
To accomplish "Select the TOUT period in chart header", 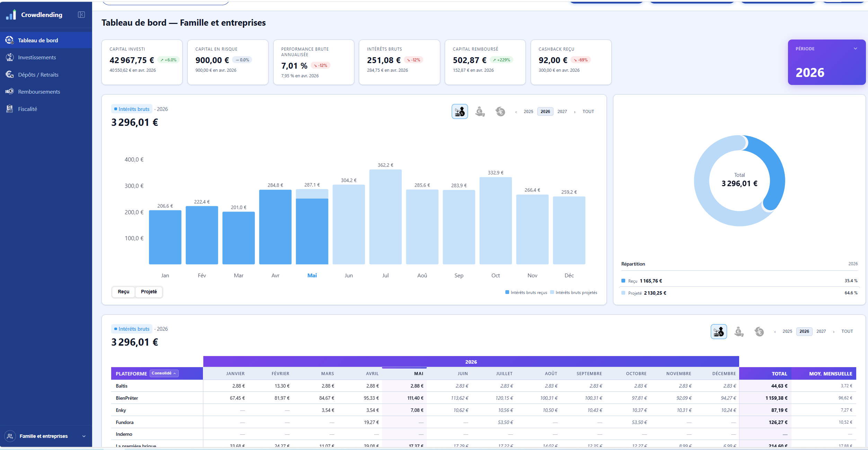I will 588,112.
